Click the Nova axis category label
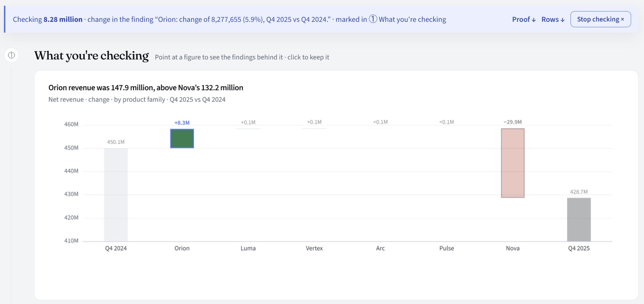 point(513,248)
